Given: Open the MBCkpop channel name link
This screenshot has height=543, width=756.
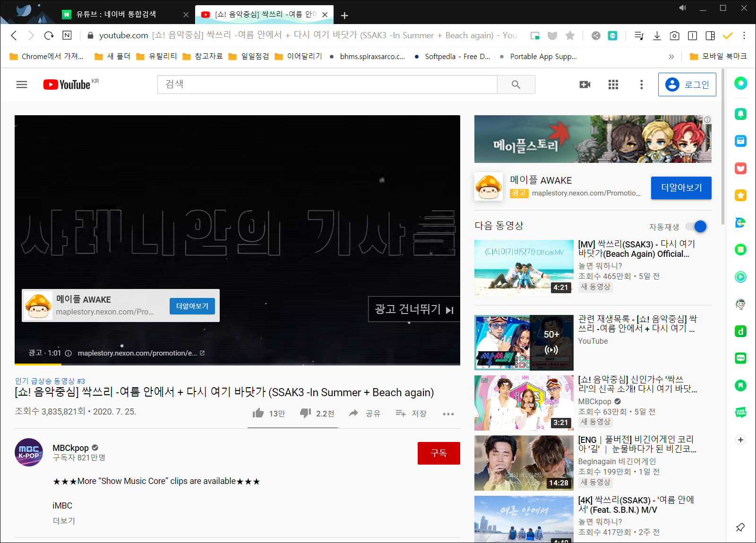Looking at the screenshot, I should click(70, 448).
